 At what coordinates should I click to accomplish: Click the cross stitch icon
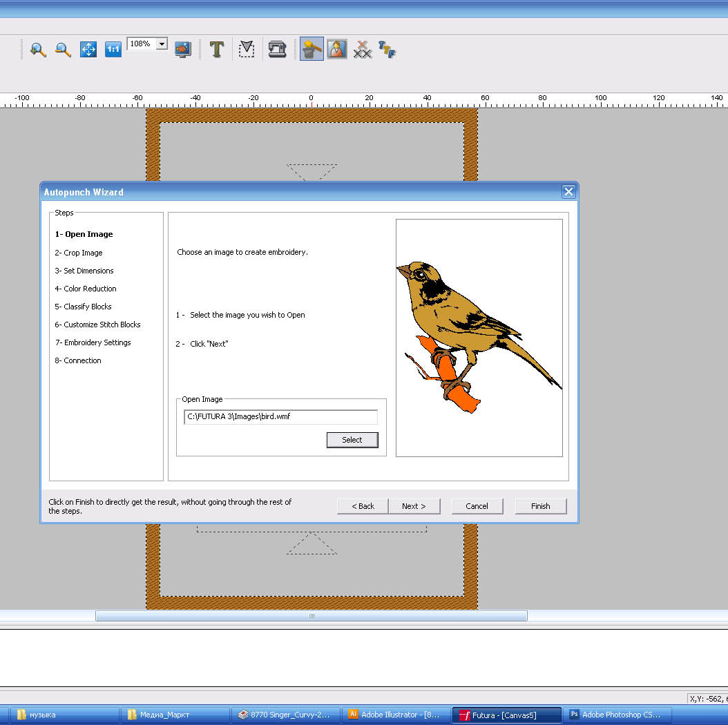tap(363, 50)
